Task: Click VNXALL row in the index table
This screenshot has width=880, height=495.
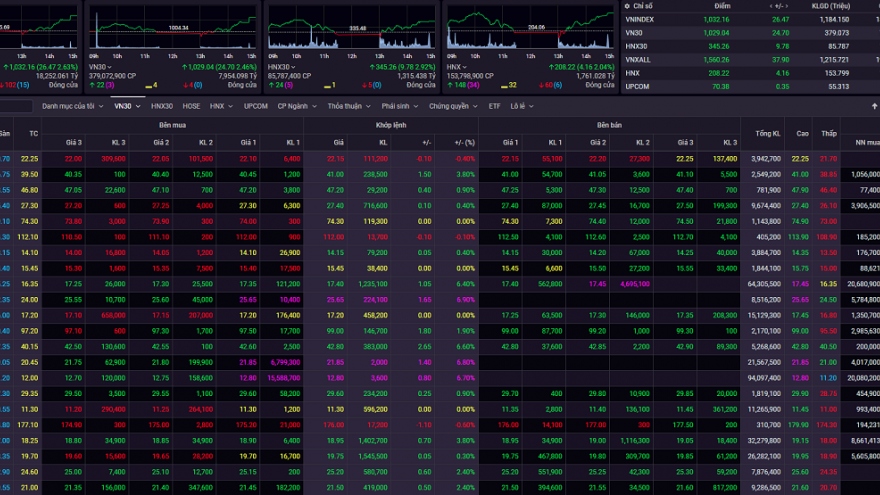Action: pyautogui.click(x=638, y=59)
